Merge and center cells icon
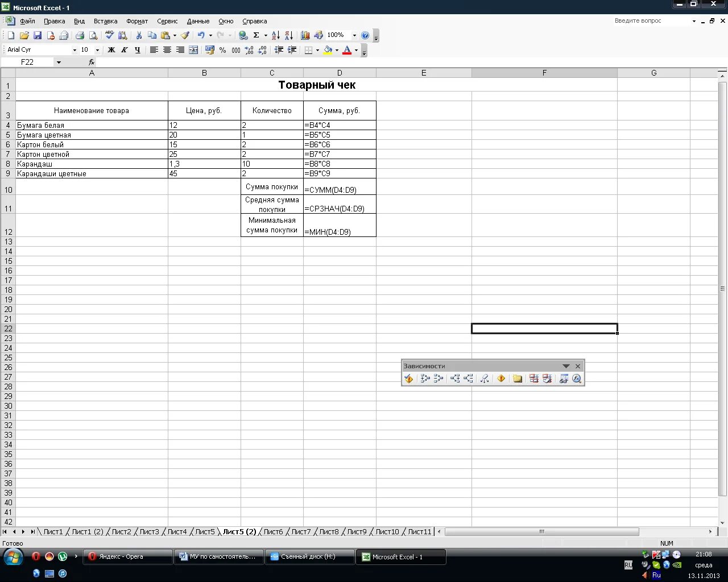 [193, 50]
